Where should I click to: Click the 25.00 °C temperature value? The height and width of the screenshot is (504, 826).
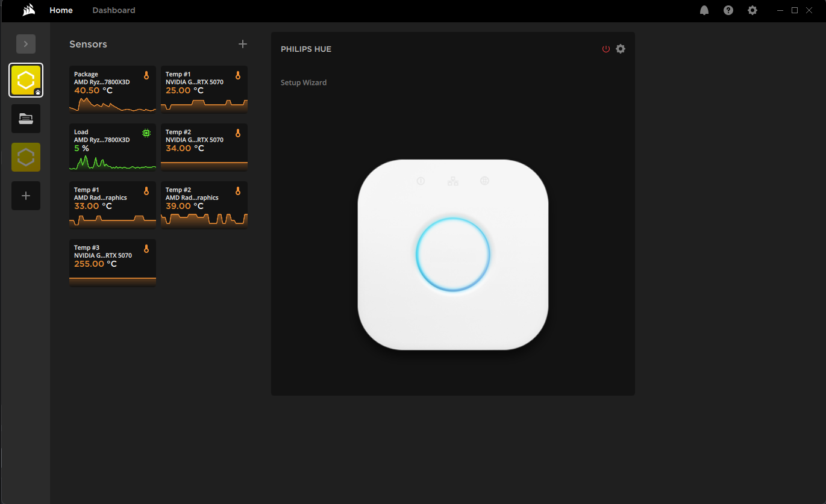point(184,90)
